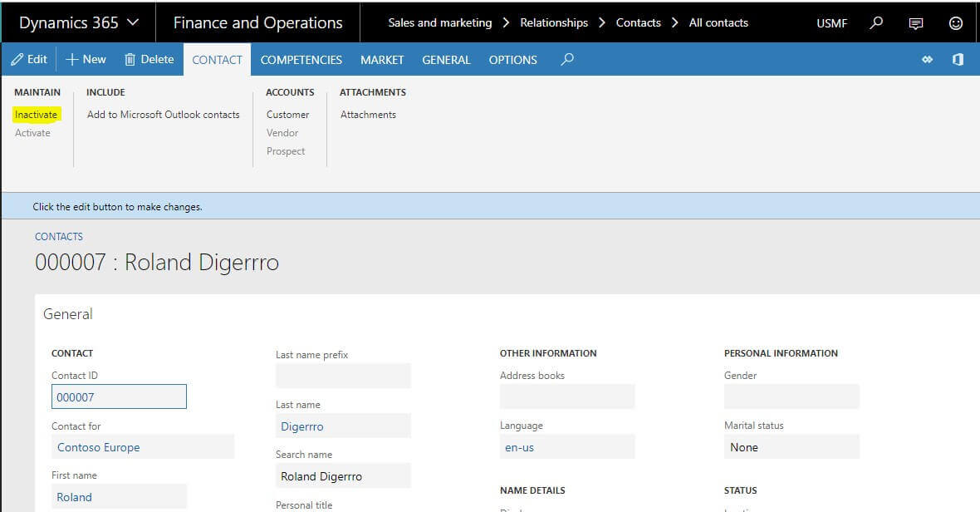Click the Contacts breadcrumb

(638, 22)
